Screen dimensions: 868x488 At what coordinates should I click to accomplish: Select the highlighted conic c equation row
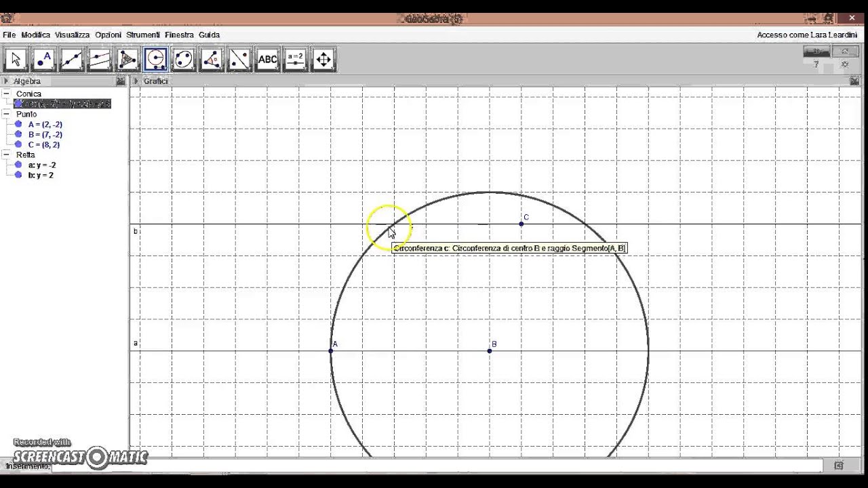62,104
